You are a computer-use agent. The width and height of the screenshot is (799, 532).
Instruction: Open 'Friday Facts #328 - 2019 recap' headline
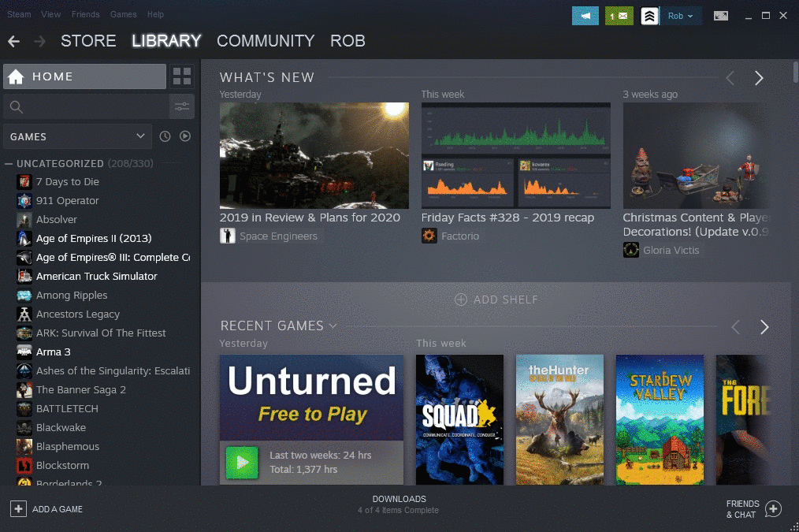507,218
